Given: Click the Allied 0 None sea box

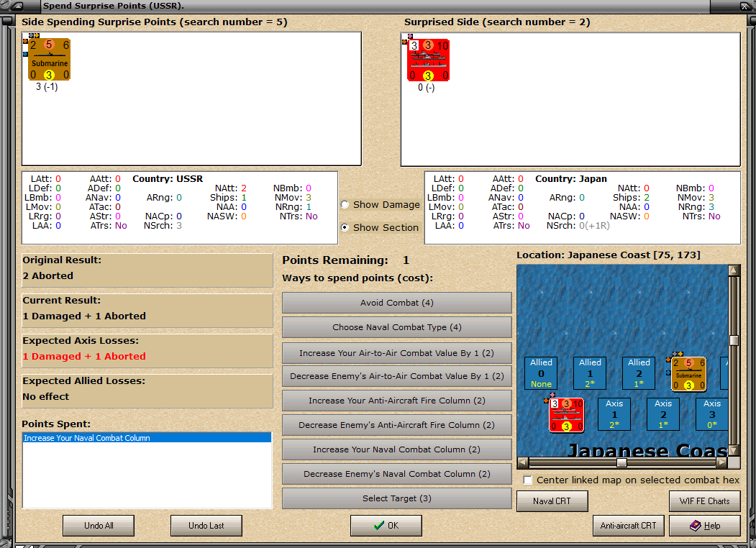Looking at the screenshot, I should (x=541, y=373).
